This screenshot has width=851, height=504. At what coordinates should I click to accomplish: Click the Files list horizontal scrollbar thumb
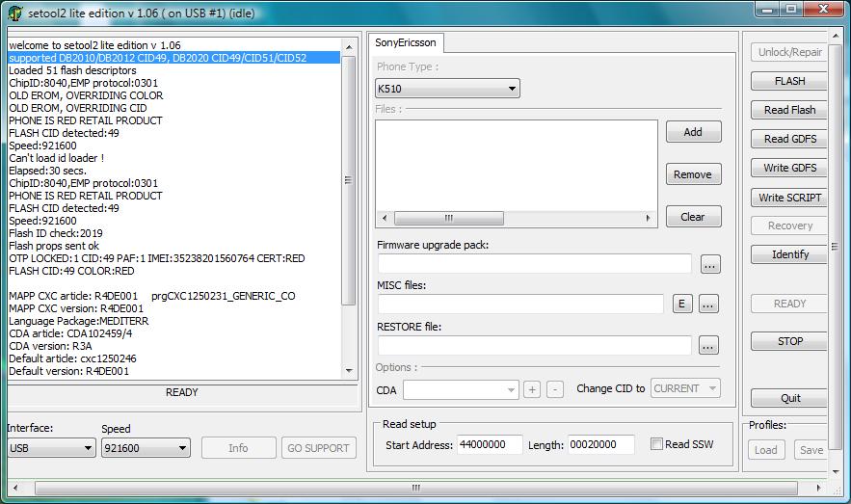tap(449, 218)
